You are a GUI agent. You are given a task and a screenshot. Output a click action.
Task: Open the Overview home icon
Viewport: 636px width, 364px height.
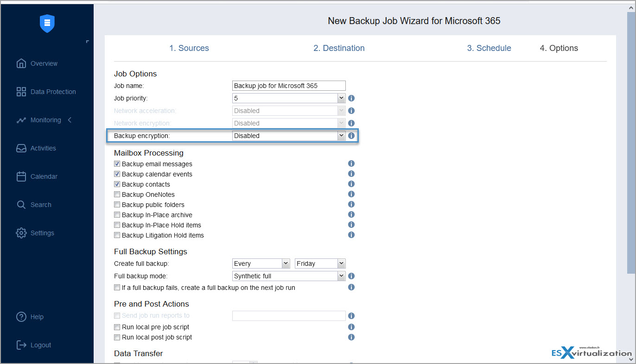point(21,63)
